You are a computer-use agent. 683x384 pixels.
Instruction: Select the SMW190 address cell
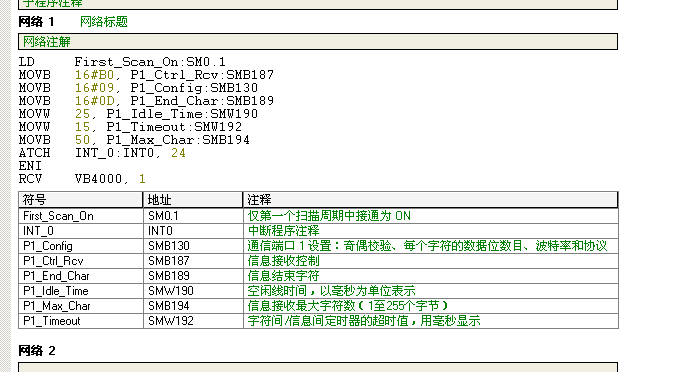click(193, 291)
